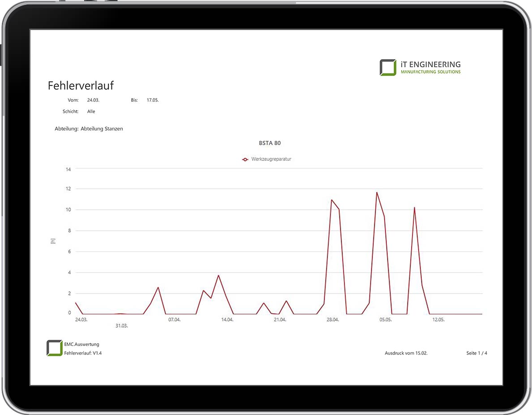The height and width of the screenshot is (415, 532).
Task: Click the EMC.Auswertung footer logo icon
Action: pos(54,348)
